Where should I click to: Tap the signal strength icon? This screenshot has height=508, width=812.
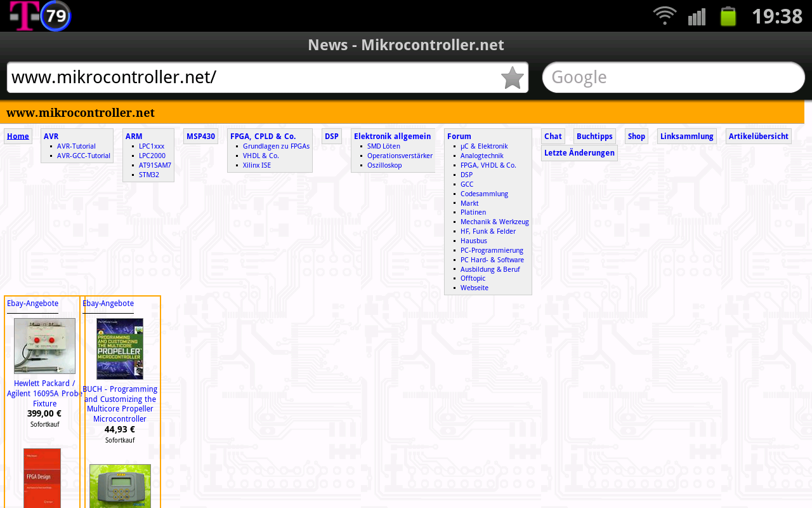[x=697, y=17]
